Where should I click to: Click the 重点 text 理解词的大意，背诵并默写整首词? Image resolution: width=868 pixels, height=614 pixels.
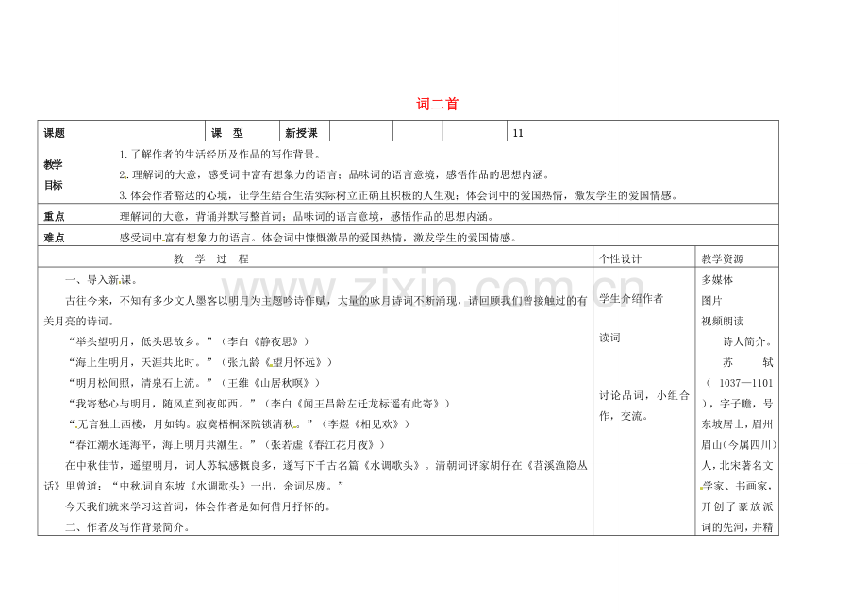307,216
